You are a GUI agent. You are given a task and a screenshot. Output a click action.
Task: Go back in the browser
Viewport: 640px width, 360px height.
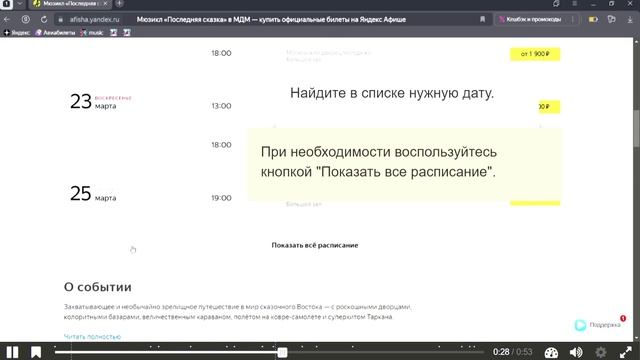pos(7,19)
